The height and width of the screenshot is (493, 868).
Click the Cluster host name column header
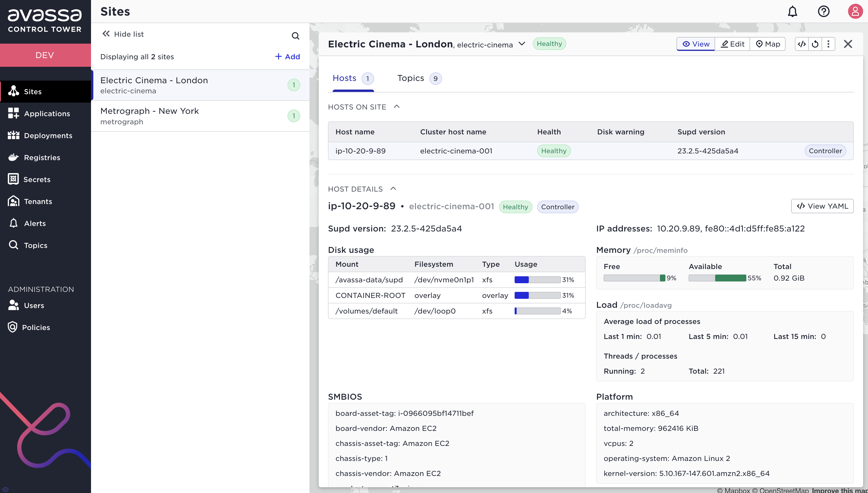[x=453, y=132]
